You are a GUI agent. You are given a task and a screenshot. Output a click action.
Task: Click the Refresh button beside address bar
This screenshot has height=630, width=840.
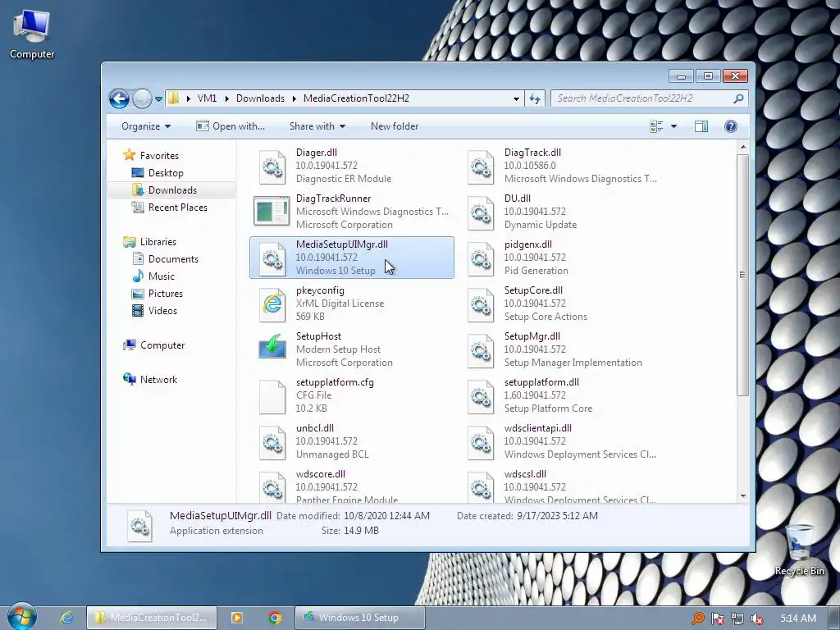(x=535, y=98)
